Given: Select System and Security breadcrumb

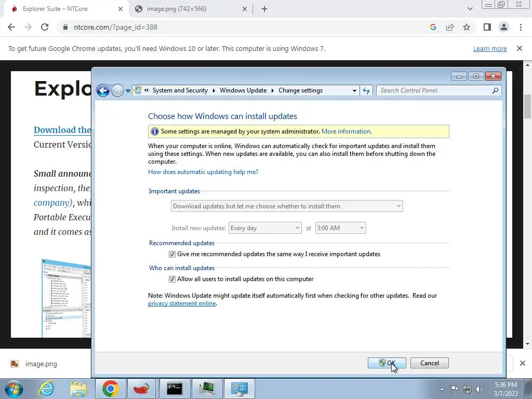Looking at the screenshot, I should [x=180, y=90].
